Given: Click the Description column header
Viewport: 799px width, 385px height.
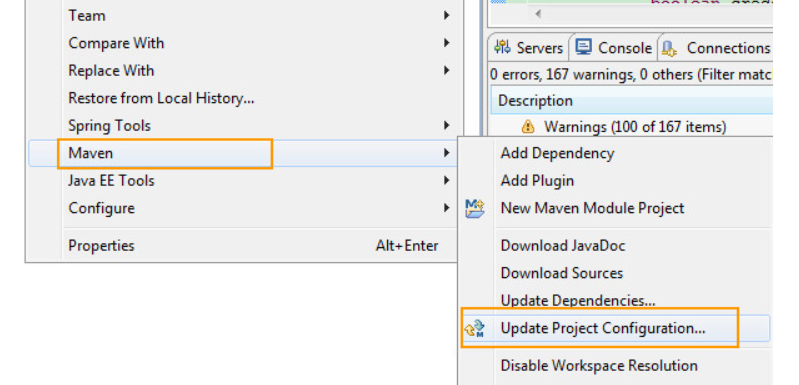Looking at the screenshot, I should coord(631,101).
